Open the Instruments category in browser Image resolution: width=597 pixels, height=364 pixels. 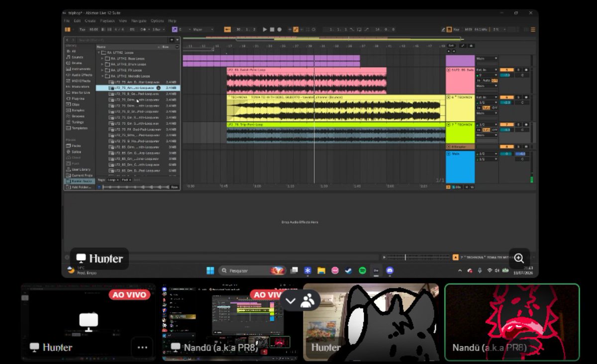(79, 69)
